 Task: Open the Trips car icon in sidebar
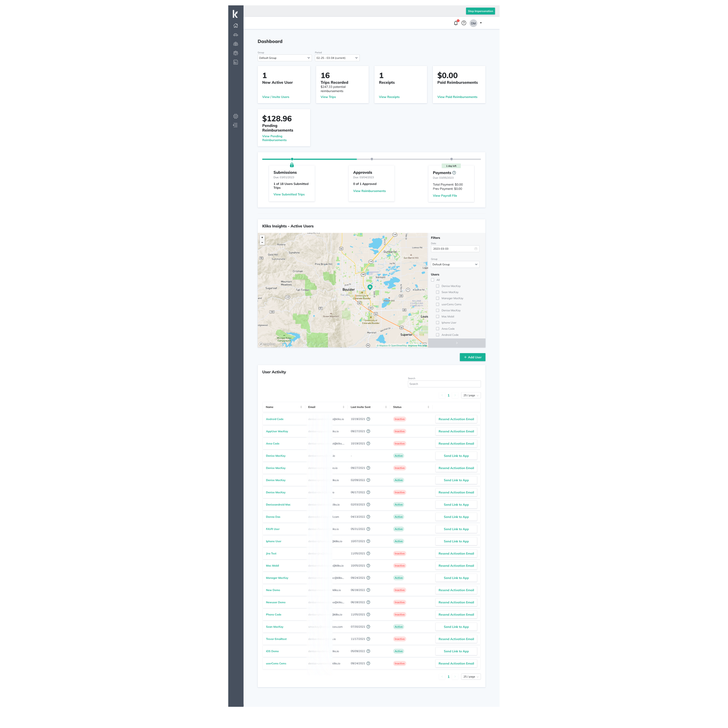pyautogui.click(x=235, y=35)
